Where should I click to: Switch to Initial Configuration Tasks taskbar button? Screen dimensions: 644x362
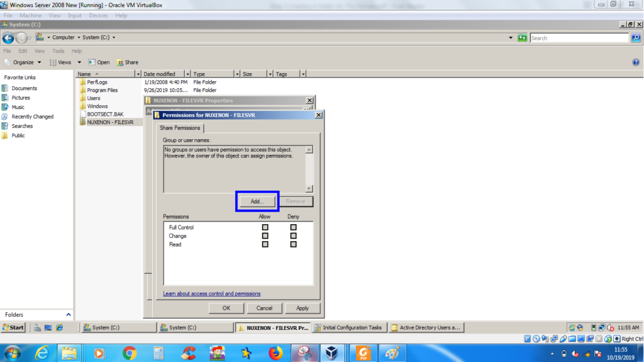point(349,327)
